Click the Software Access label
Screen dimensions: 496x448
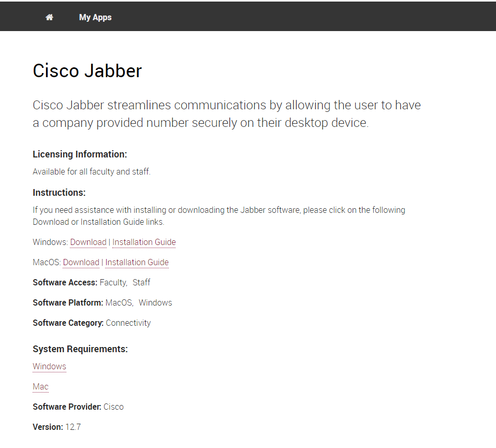point(65,282)
